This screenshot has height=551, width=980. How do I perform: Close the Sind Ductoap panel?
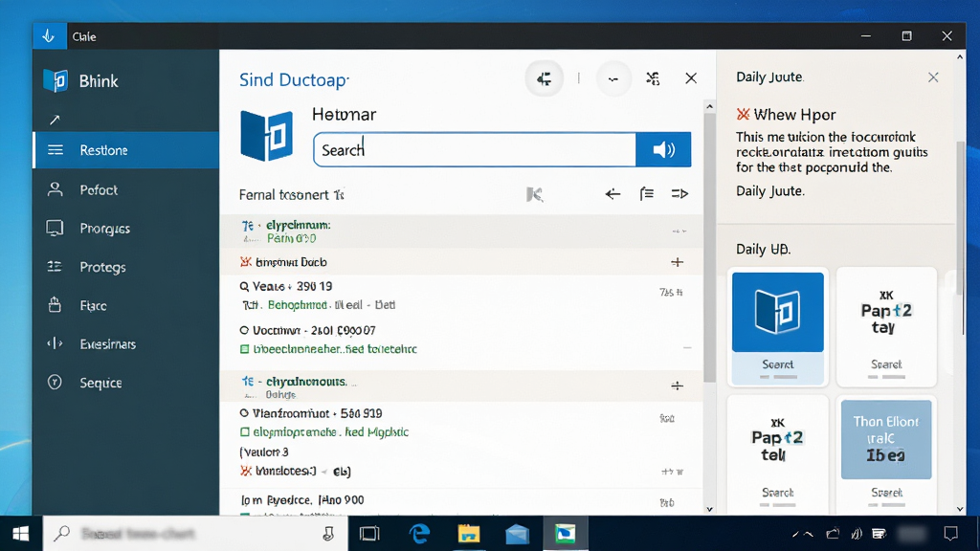point(691,78)
